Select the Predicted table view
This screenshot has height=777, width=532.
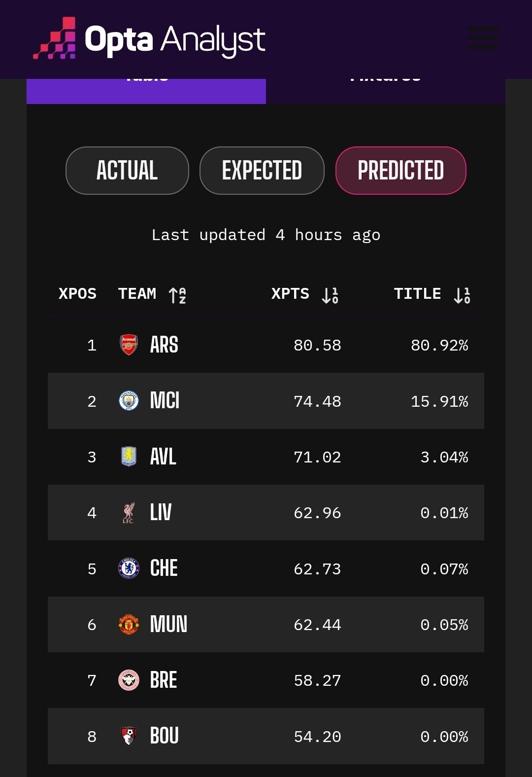point(400,171)
